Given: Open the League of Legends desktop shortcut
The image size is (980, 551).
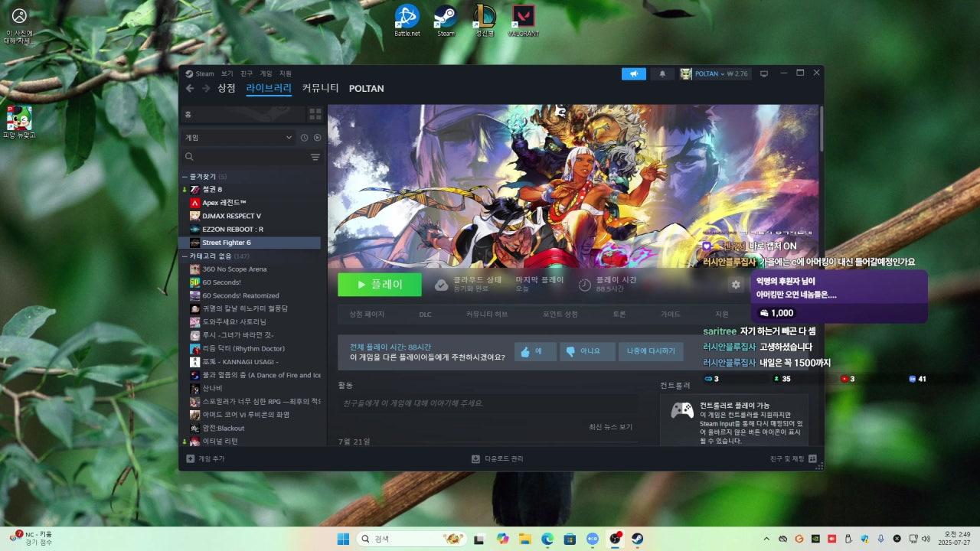Looking at the screenshot, I should point(484,21).
